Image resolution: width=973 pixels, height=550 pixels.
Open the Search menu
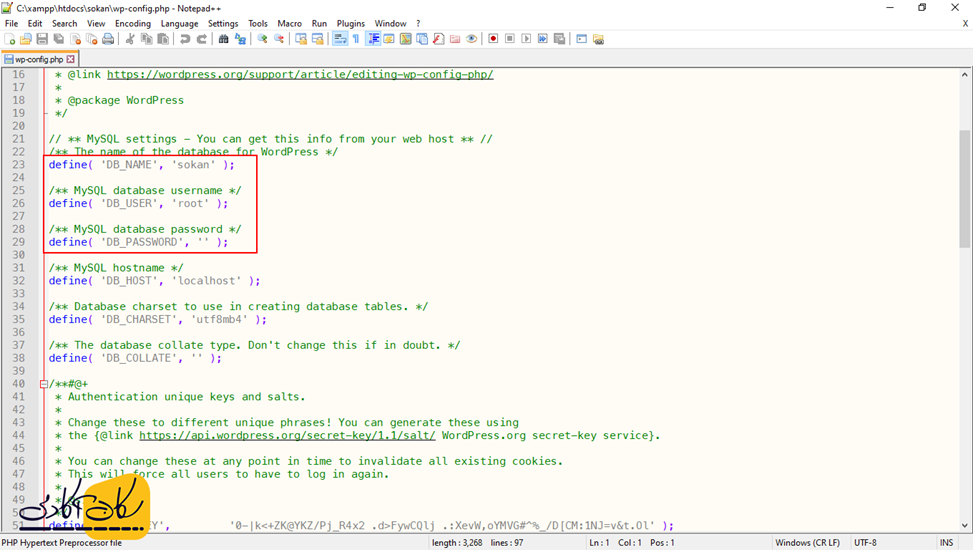(x=65, y=24)
